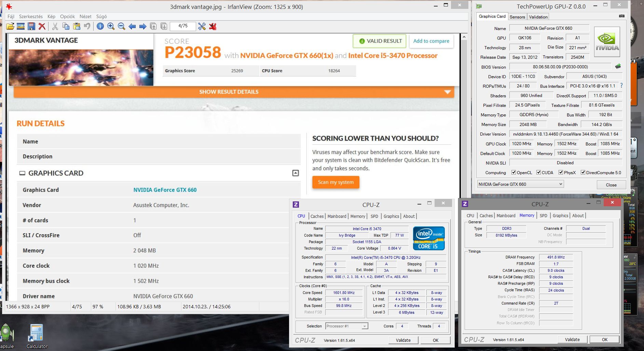Viewport: 644px width, 351px height.
Task: Click the Zoom in magnifier icon
Action: coord(111,26)
